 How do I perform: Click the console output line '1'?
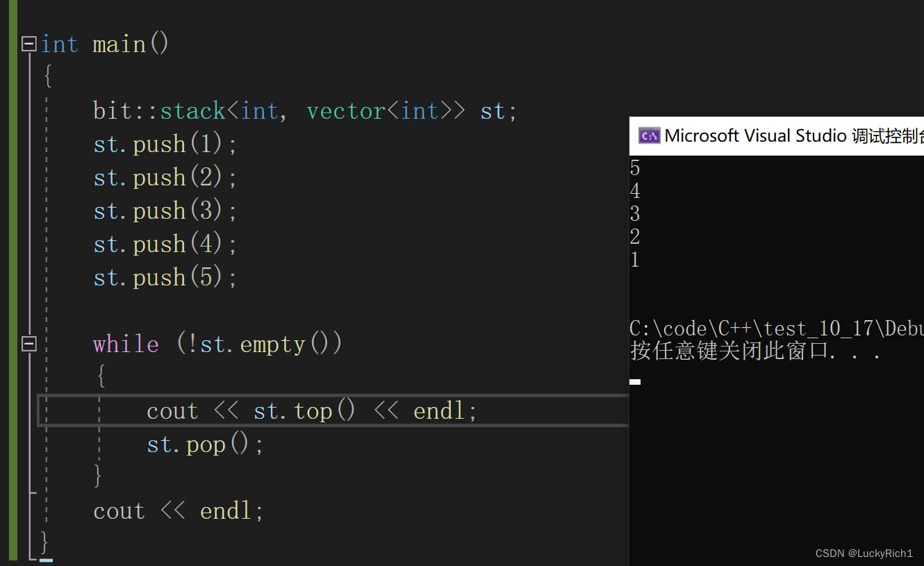coord(635,260)
